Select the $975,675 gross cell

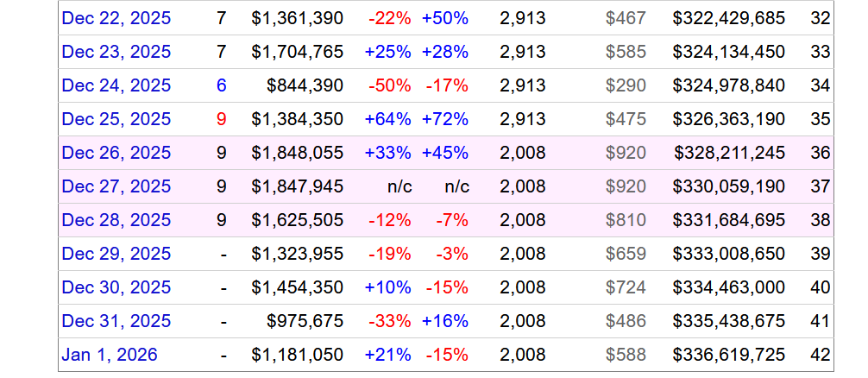tap(305, 321)
